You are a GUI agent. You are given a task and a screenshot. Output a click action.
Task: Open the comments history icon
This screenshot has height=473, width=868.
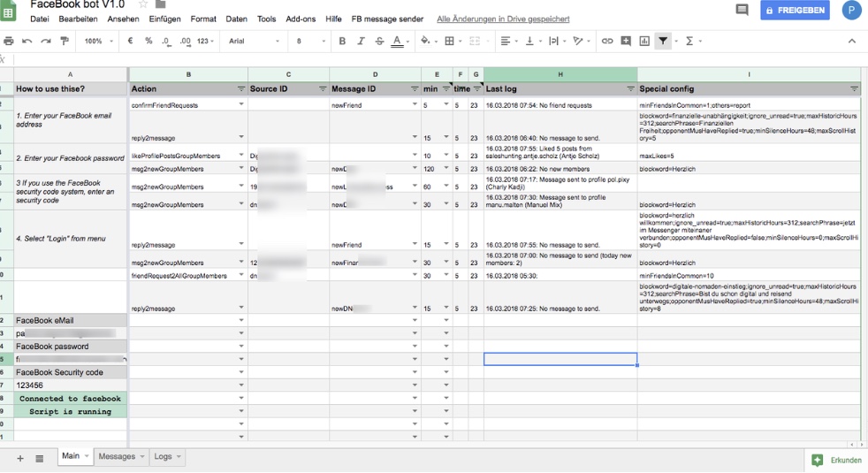point(742,10)
